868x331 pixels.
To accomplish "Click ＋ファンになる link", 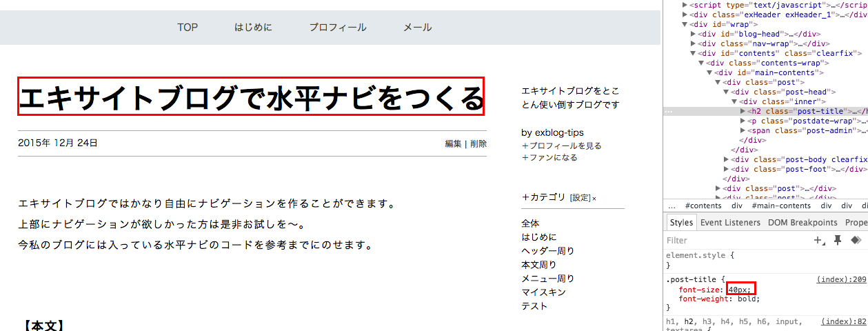I will [549, 157].
